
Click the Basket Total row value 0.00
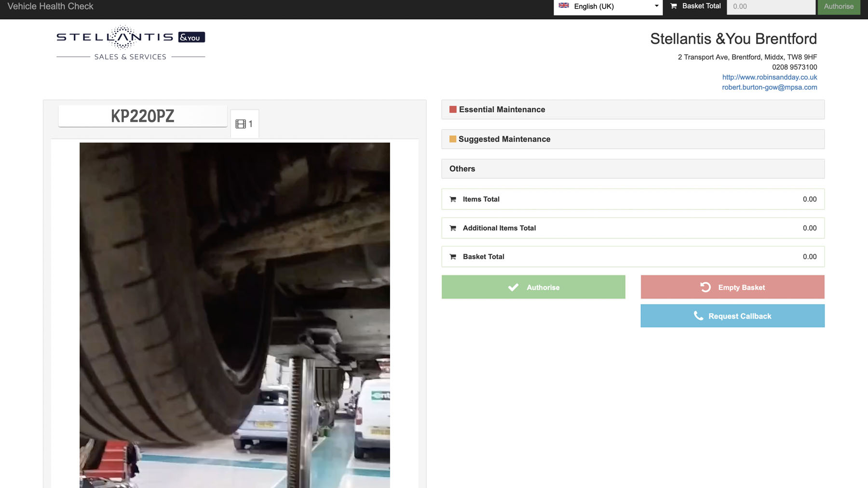pyautogui.click(x=810, y=257)
